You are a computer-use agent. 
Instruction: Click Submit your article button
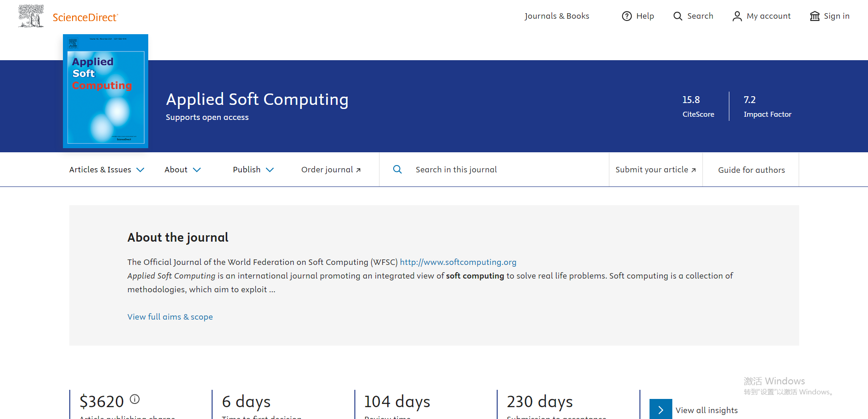click(x=655, y=170)
